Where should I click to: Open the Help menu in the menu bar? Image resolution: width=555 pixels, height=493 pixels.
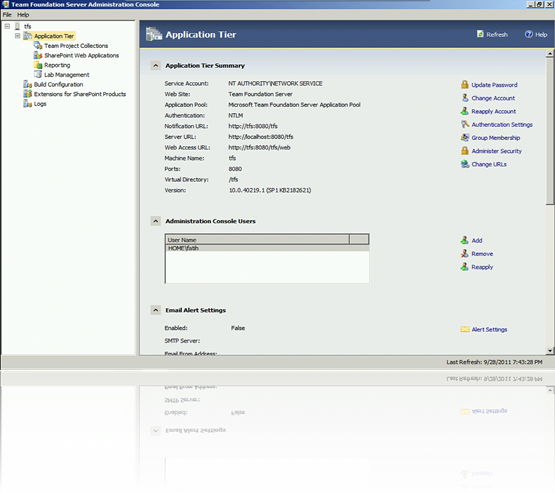[x=23, y=15]
